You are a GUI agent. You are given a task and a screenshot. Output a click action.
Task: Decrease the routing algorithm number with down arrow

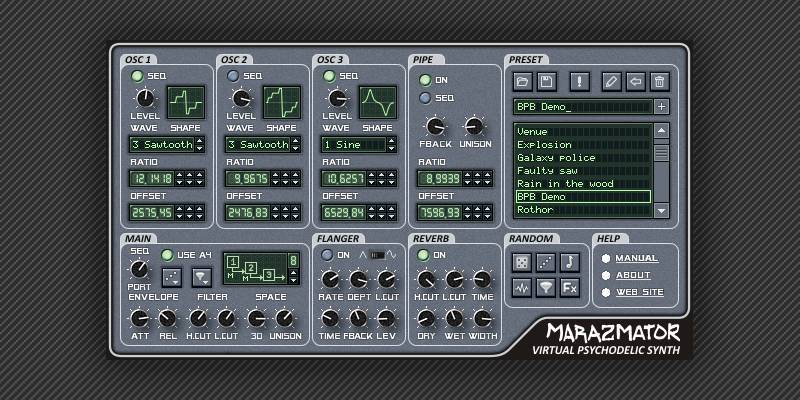(x=293, y=280)
